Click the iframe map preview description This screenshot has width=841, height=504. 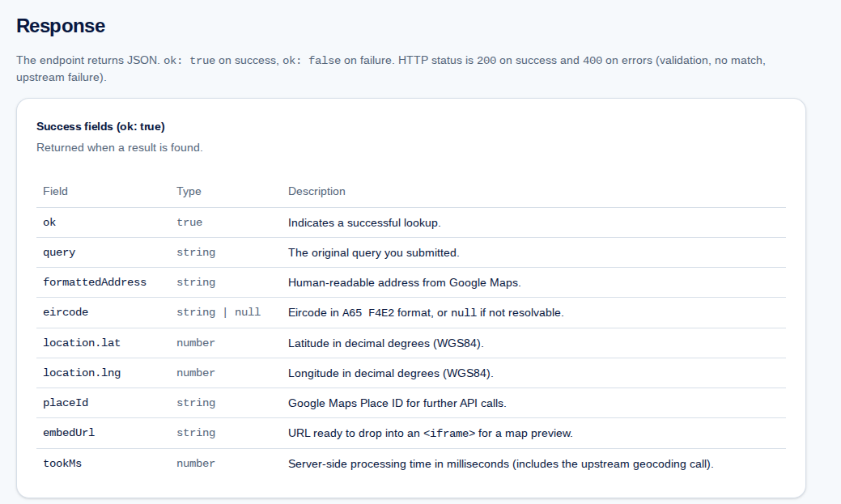(x=430, y=434)
